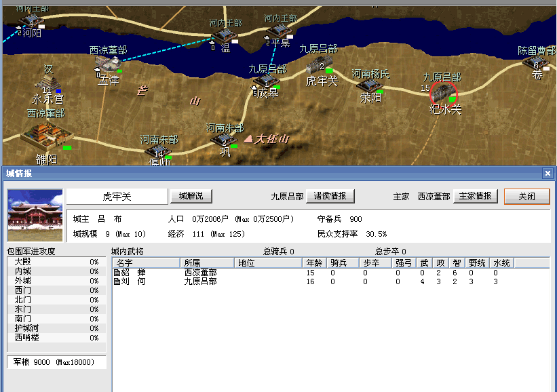
Task: Open 诸侯情报 lord information
Action: click(x=330, y=196)
